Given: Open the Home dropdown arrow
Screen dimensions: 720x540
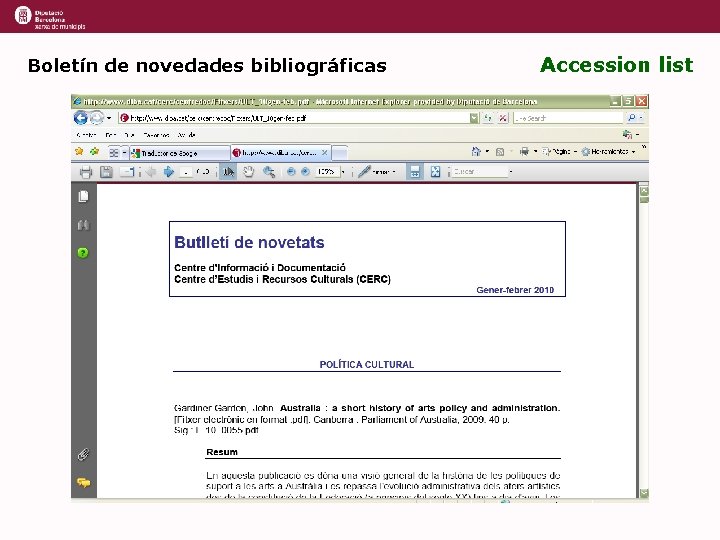Looking at the screenshot, I should point(487,152).
